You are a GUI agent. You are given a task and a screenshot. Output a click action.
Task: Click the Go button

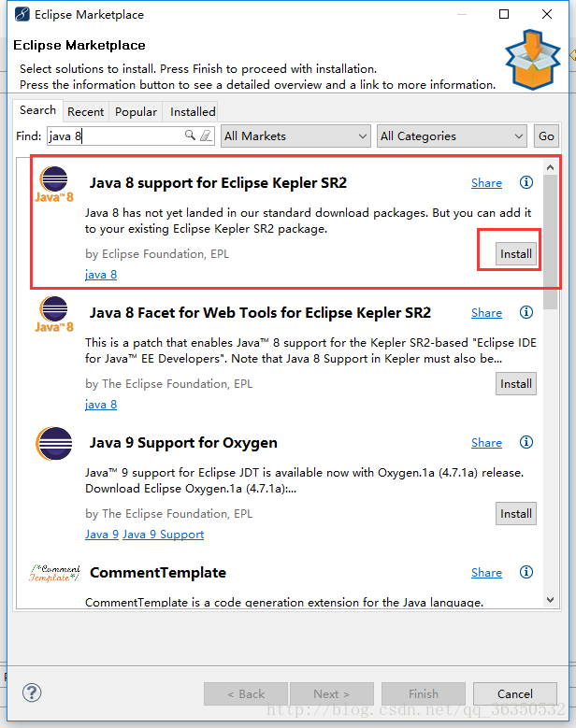click(546, 136)
